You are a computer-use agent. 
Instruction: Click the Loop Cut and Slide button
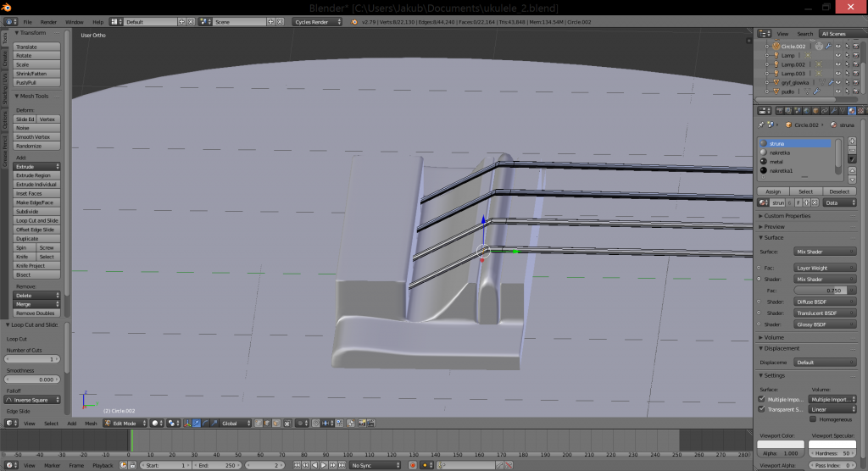click(36, 220)
